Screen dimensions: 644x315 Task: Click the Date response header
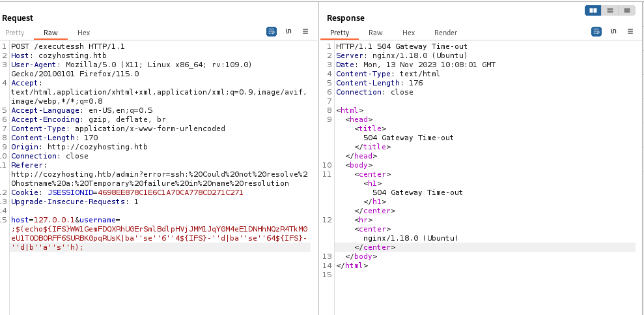(415, 65)
